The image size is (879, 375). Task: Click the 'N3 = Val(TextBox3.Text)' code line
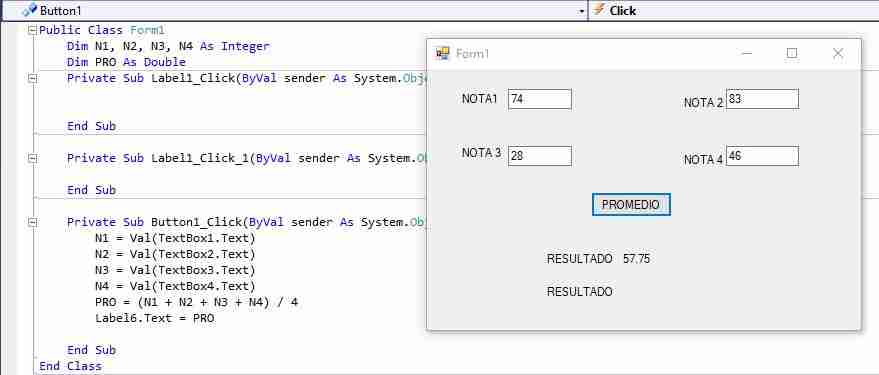175,271
